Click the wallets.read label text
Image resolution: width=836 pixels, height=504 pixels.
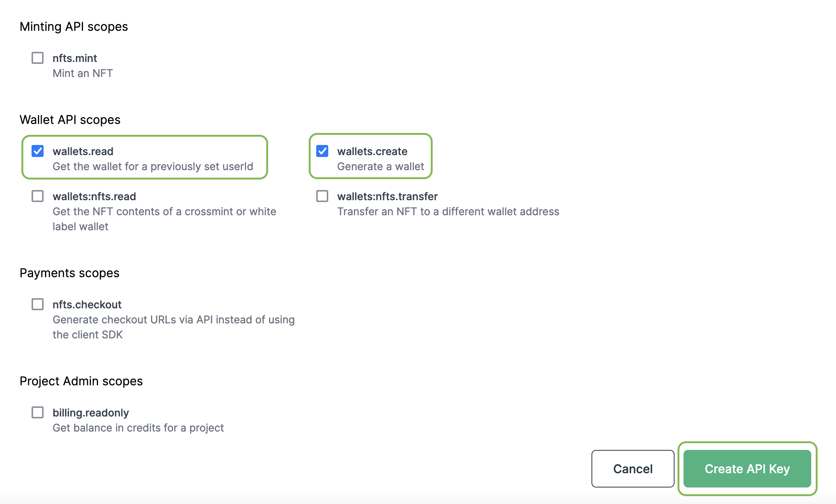pos(83,151)
